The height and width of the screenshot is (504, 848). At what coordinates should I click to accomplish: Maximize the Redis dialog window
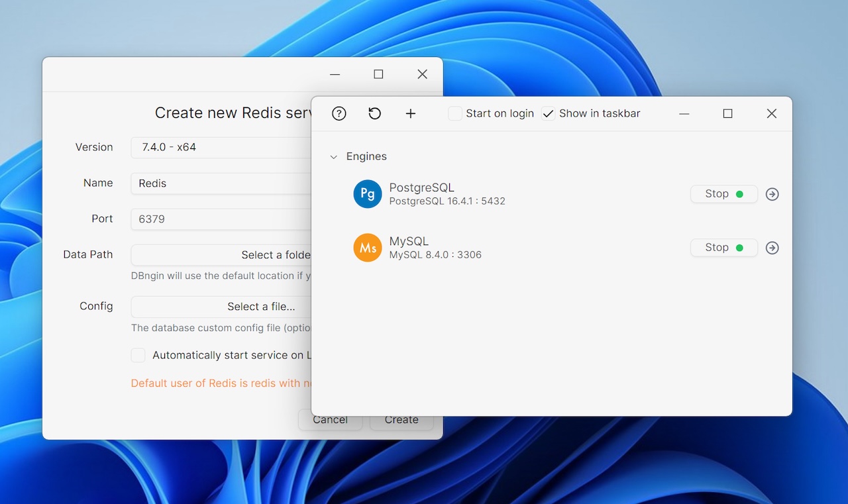tap(378, 74)
